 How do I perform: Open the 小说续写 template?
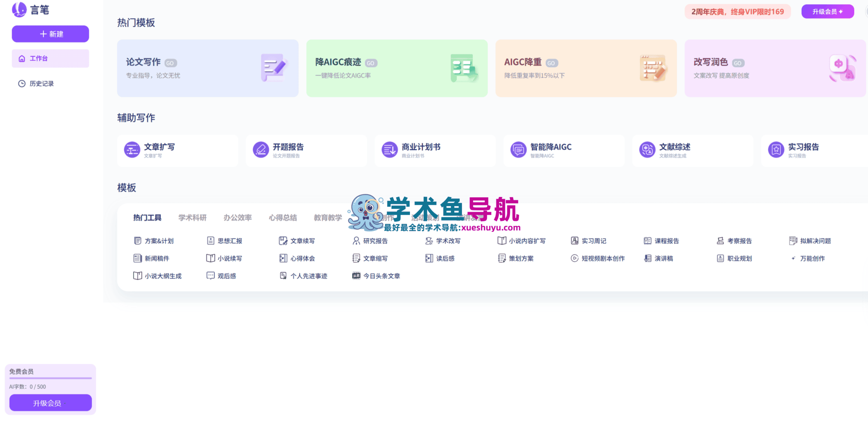225,258
